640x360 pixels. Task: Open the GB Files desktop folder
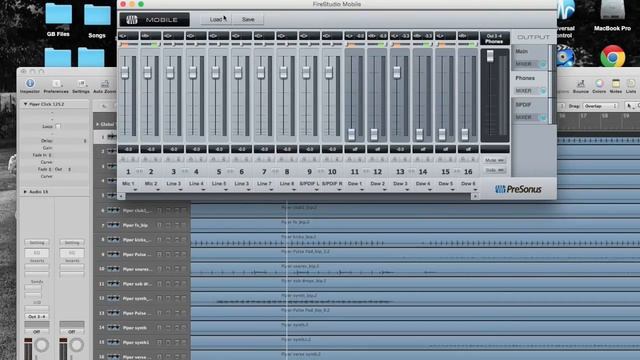click(58, 20)
